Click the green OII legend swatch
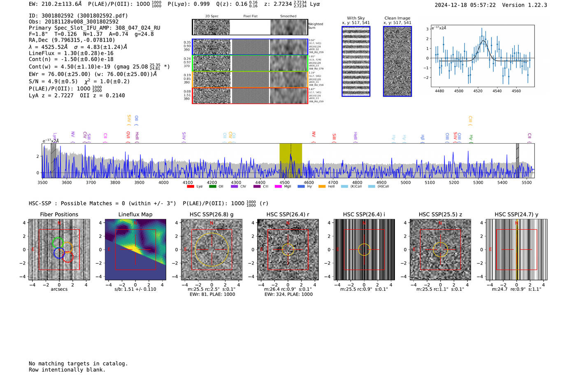This screenshot has height=392, width=576. pyautogui.click(x=212, y=187)
